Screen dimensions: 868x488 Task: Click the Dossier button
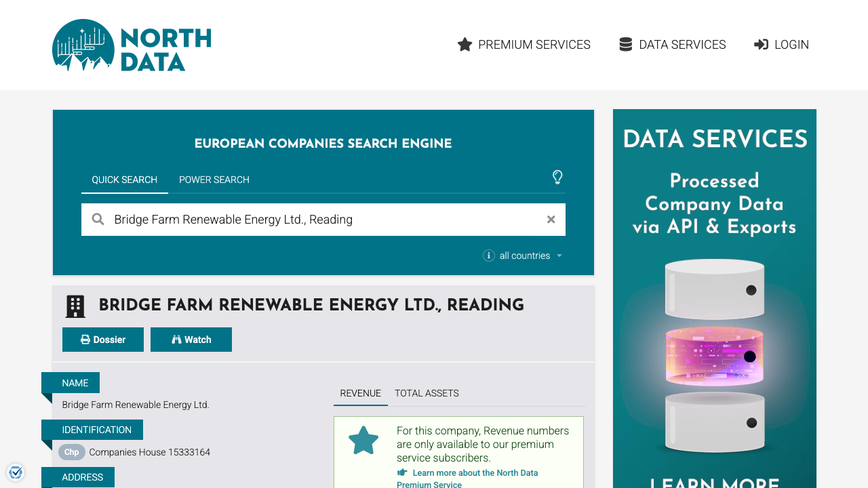103,339
